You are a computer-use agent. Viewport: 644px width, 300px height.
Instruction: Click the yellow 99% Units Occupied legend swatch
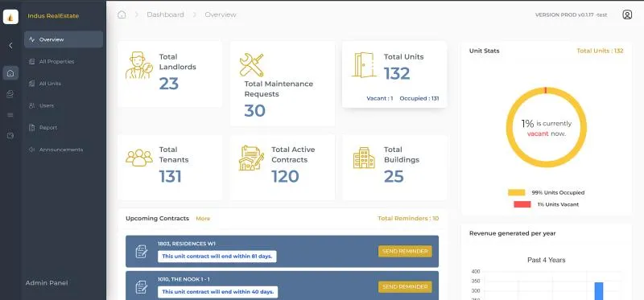[516, 192]
